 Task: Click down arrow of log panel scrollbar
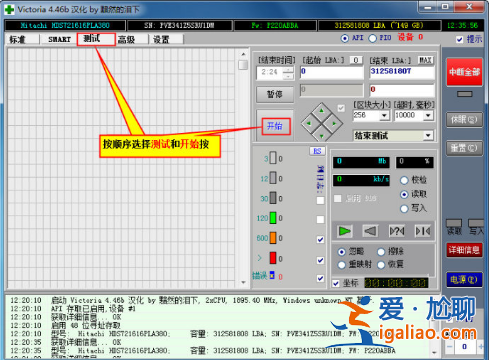(434, 352)
